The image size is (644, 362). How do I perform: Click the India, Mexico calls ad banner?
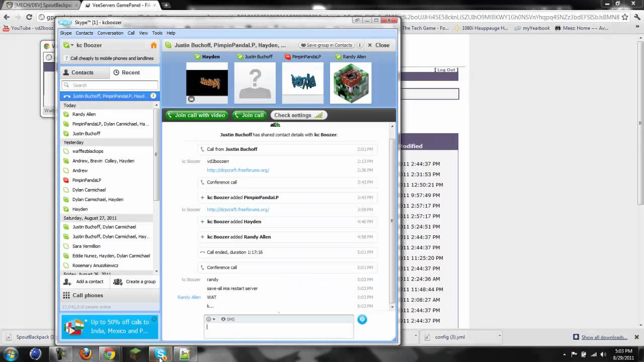point(110,326)
